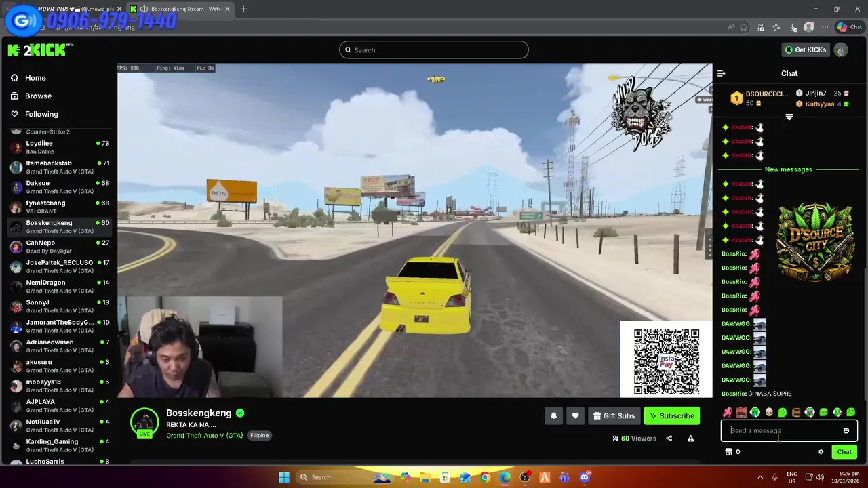
Task: Click the report warning triangle icon
Action: (x=690, y=439)
